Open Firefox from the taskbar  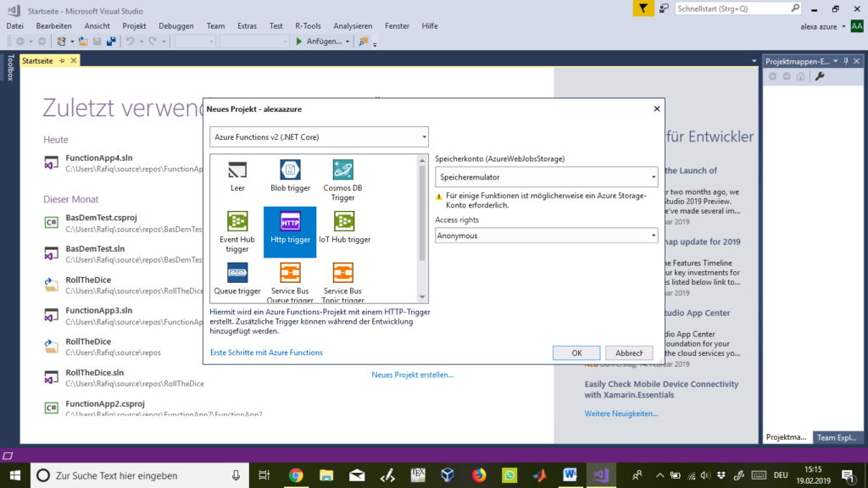click(x=479, y=475)
